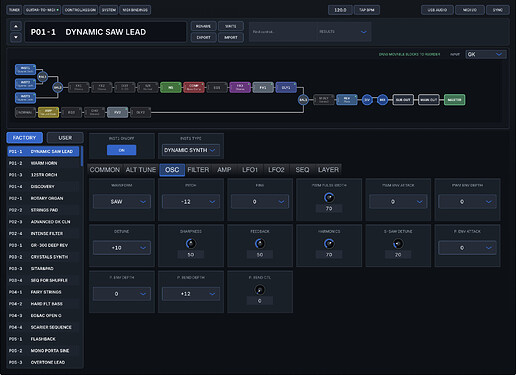The width and height of the screenshot is (516, 375).
Task: Click the MIX mixer node
Action: pyautogui.click(x=382, y=100)
